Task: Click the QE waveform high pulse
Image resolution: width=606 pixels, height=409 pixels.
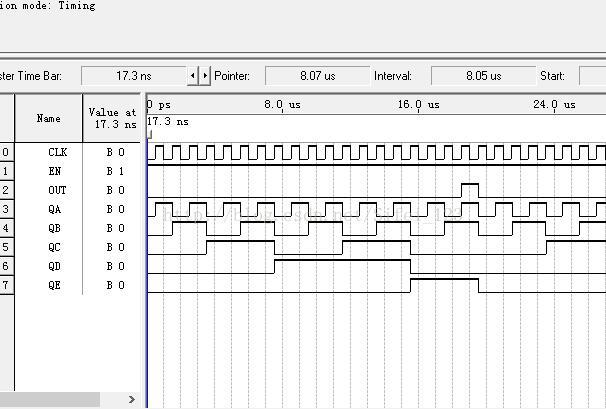Action: 444,285
